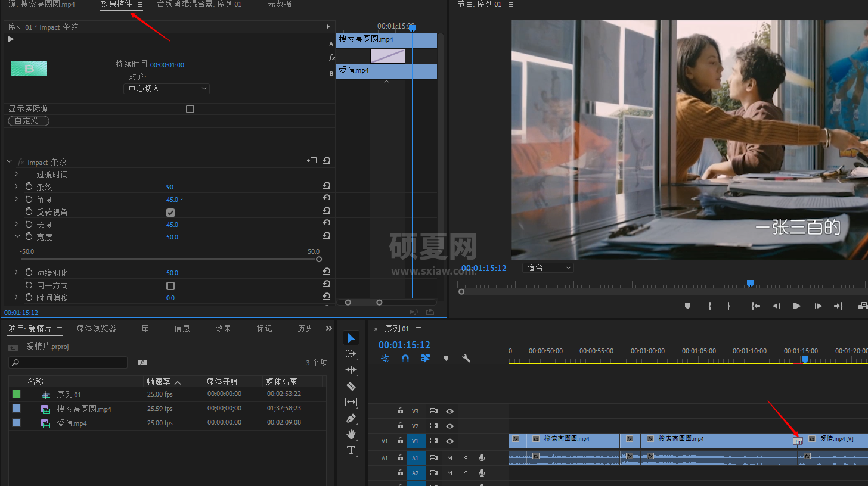Reset the 边缘羽化 parameter
The image size is (868, 486).
tap(327, 272)
